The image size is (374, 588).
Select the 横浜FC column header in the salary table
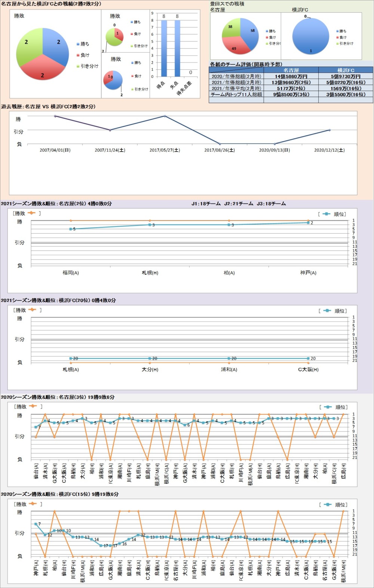(346, 70)
